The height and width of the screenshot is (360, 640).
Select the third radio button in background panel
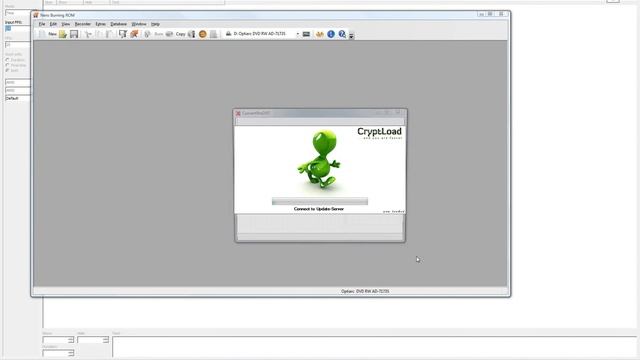coord(7,71)
